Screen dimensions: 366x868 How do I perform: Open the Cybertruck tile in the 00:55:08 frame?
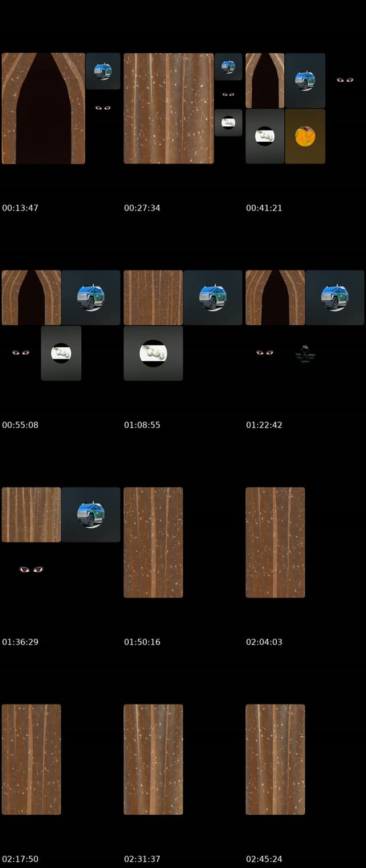pyautogui.click(x=91, y=298)
